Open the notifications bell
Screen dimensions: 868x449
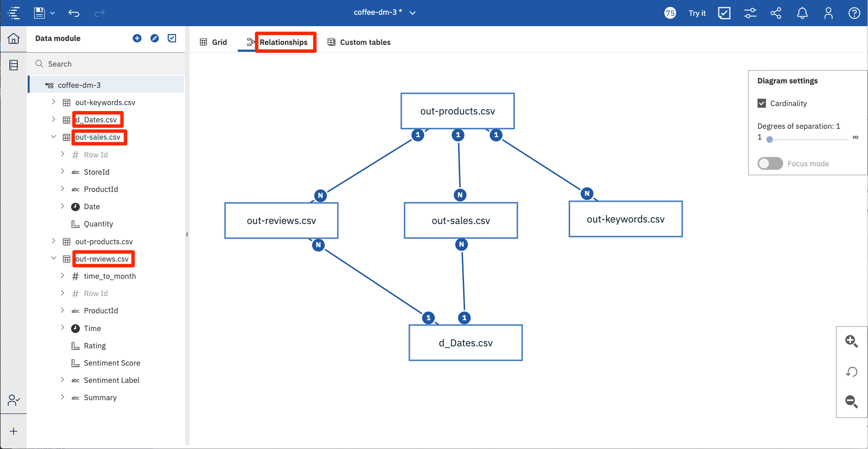[x=802, y=13]
